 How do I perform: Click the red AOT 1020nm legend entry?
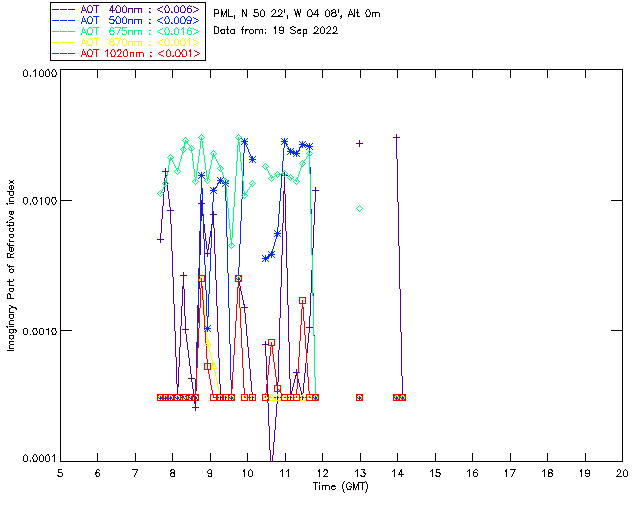point(127,53)
